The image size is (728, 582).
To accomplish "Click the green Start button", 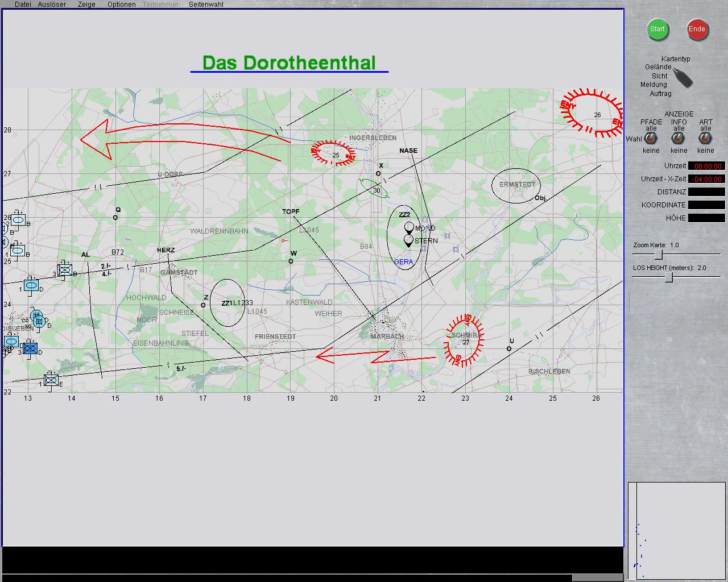I will [657, 30].
